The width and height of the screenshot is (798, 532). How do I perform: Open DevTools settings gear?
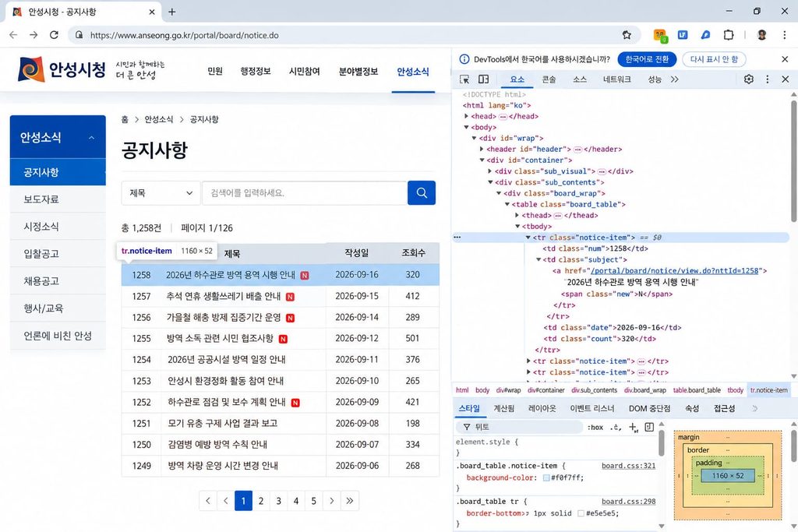(749, 79)
